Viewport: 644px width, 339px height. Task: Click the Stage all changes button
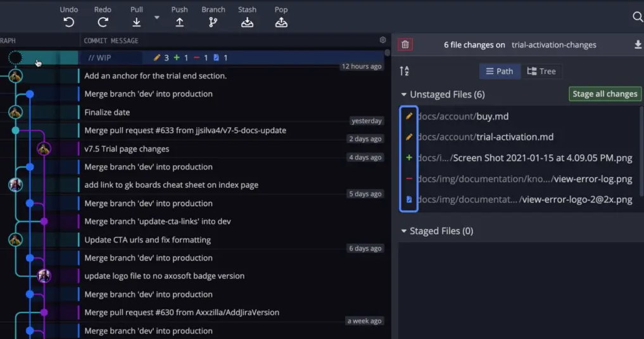[605, 94]
